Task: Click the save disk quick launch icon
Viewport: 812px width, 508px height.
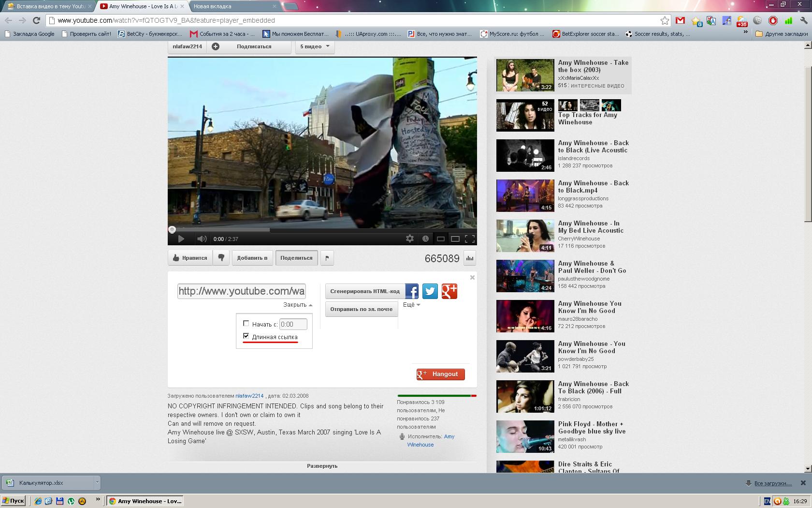Action: [59, 501]
